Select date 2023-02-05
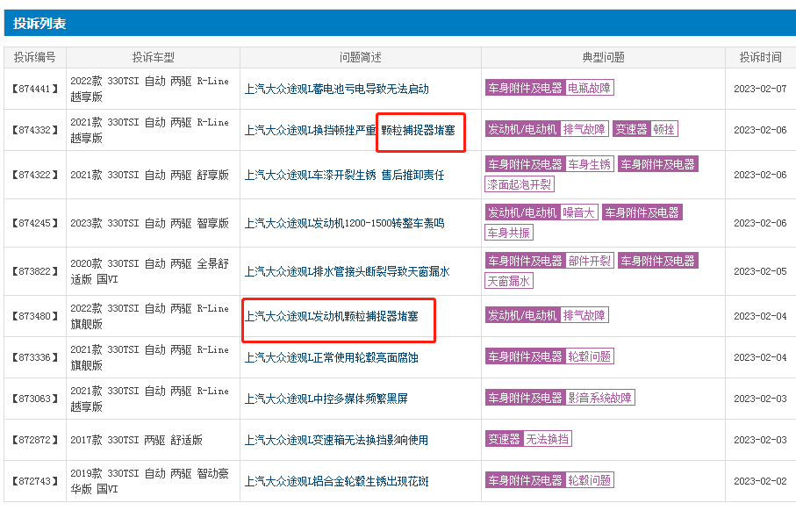This screenshot has height=532, width=796. coord(760,271)
